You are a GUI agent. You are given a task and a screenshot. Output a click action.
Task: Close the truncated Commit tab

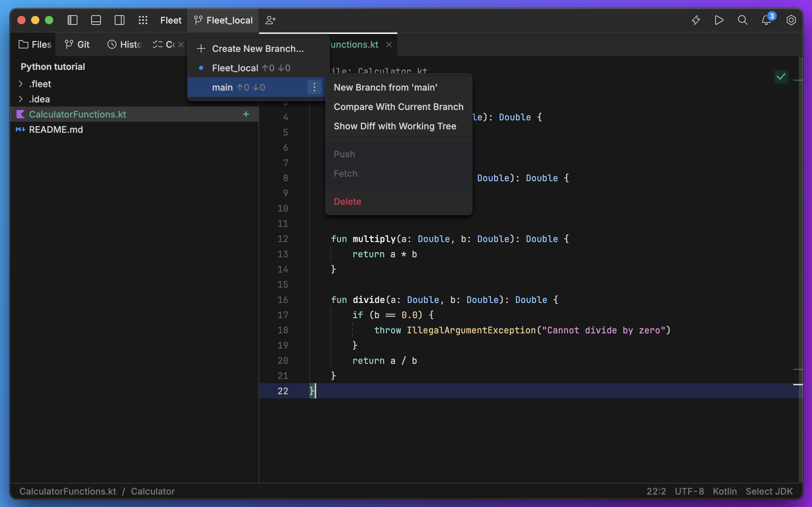tap(181, 44)
